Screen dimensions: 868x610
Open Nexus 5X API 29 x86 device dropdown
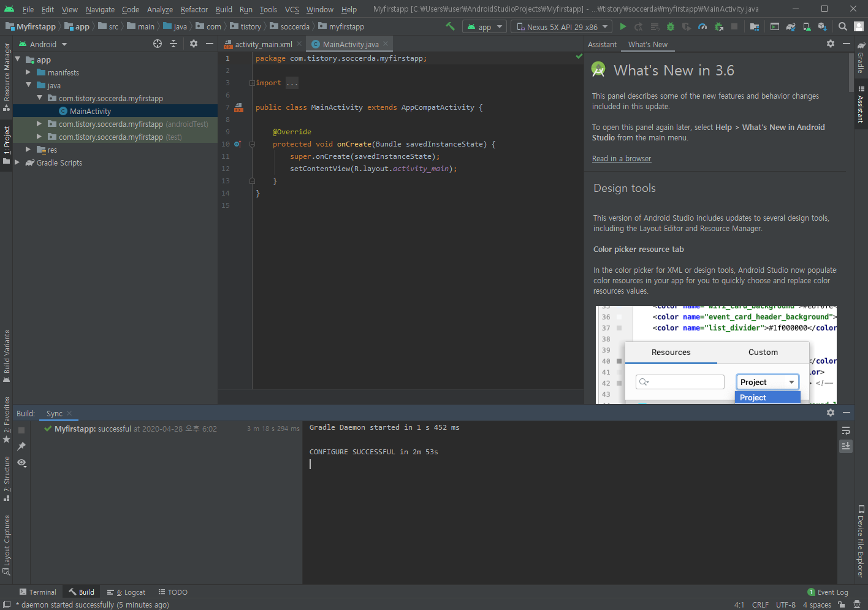pyautogui.click(x=562, y=26)
